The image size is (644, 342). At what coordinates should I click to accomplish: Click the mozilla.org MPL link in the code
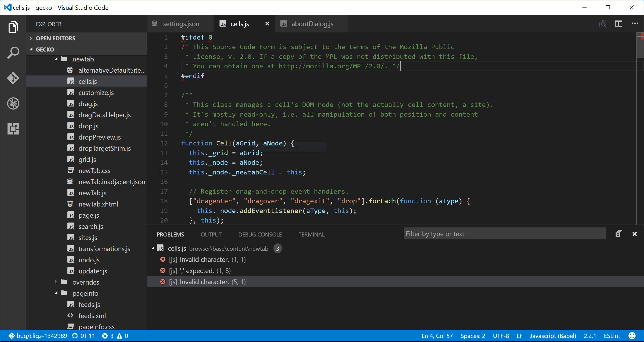(x=331, y=66)
